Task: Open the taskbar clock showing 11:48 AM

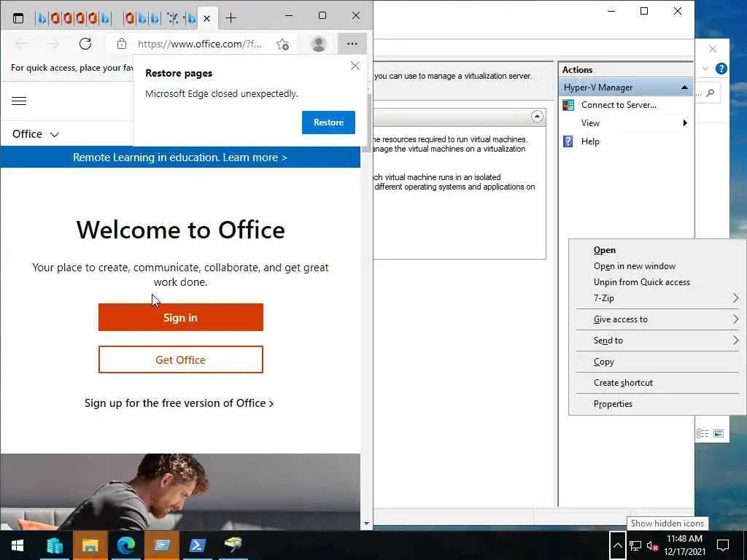Action: [684, 545]
